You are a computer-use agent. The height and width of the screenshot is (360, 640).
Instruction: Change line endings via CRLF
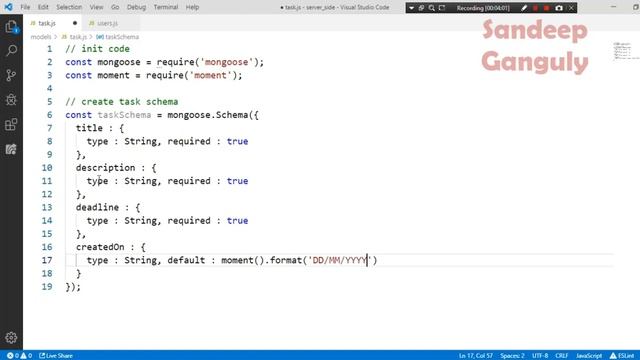coord(562,356)
